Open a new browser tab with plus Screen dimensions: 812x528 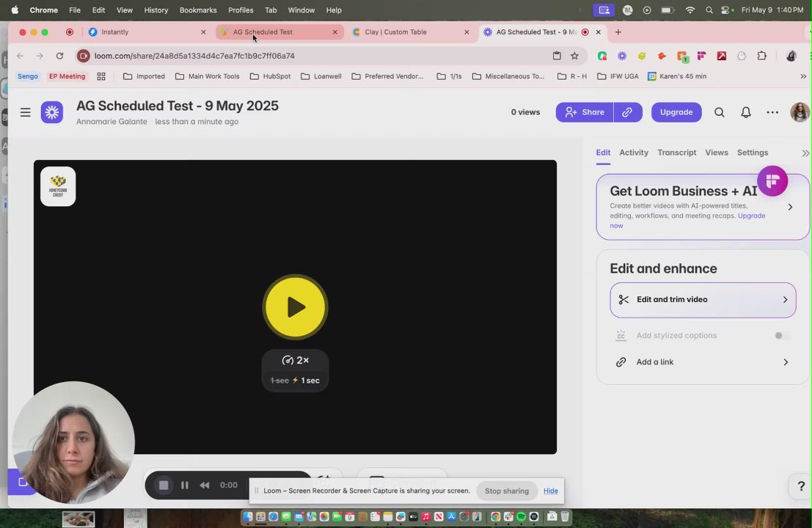[x=618, y=32]
